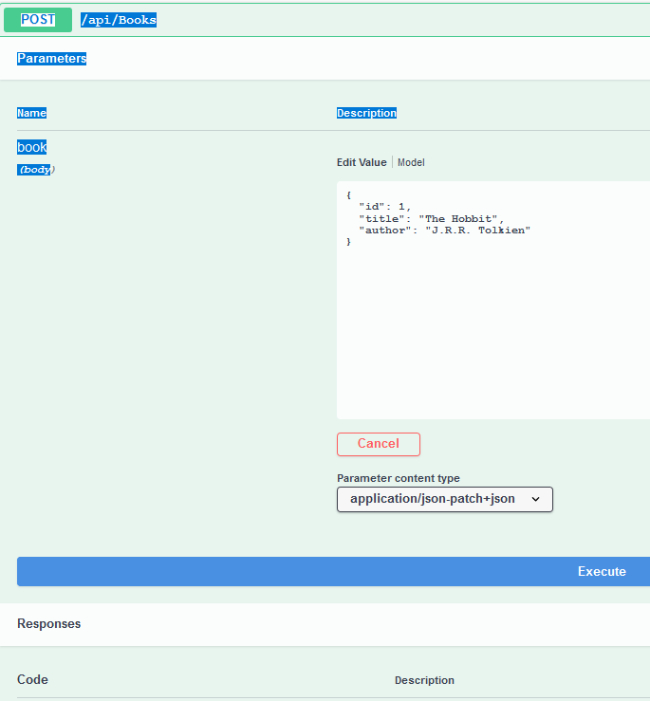
Task: Click the Description header in Parameters table
Action: [366, 113]
